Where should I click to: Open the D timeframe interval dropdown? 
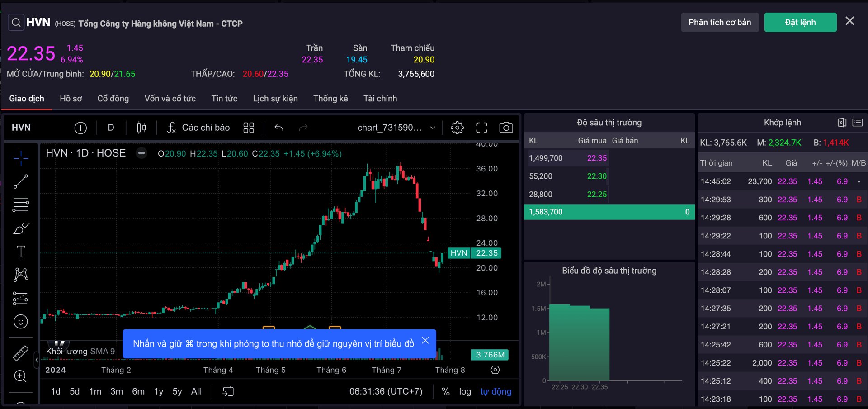tap(111, 128)
